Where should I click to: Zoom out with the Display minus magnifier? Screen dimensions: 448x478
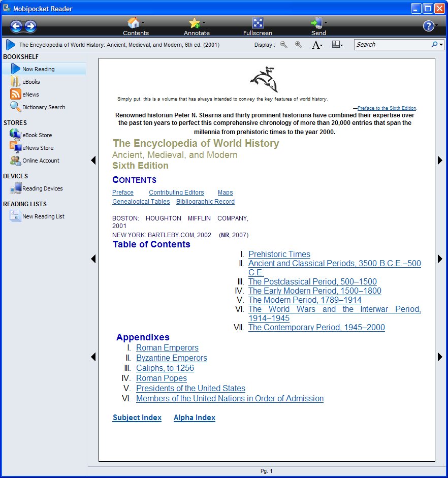[284, 45]
